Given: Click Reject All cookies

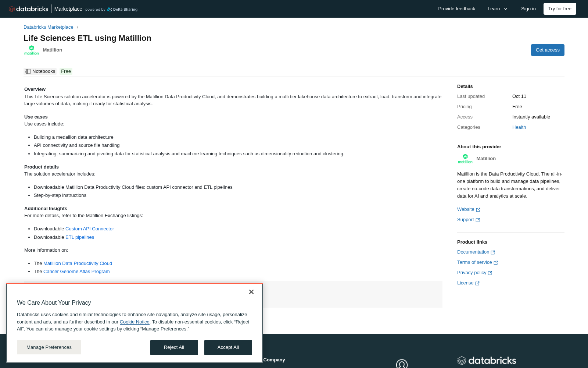Looking at the screenshot, I should point(174,347).
